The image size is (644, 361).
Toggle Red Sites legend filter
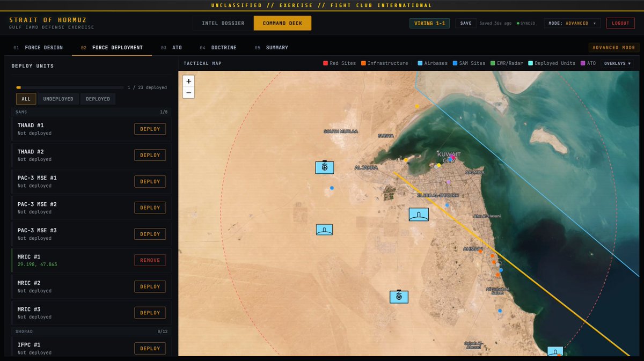339,63
